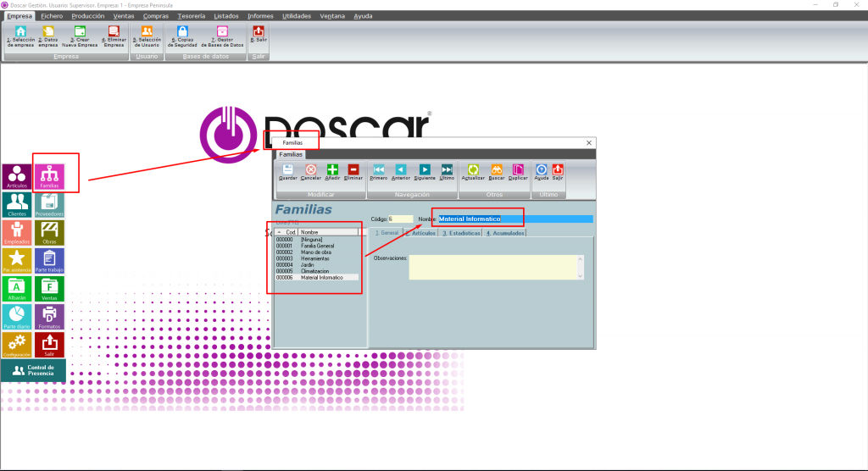The width and height of the screenshot is (868, 471).
Task: Open the Ventas sidebar tile
Action: click(49, 289)
